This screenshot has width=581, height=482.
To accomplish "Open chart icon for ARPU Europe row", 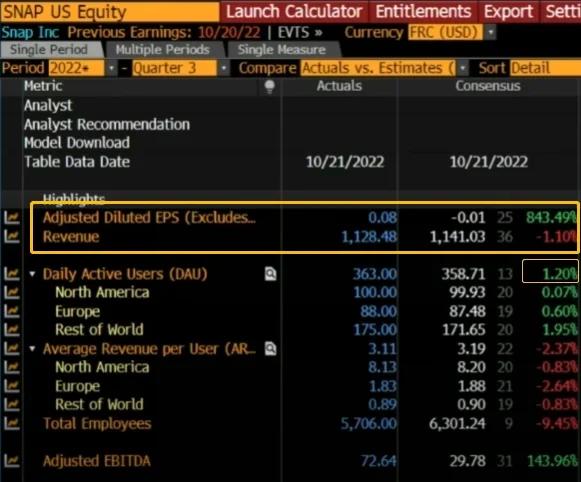I will [11, 386].
